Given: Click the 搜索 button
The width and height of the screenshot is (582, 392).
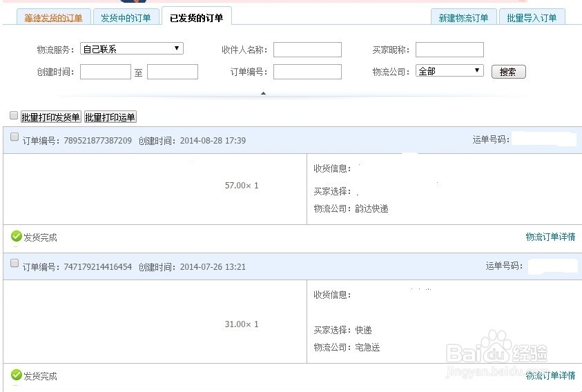Looking at the screenshot, I should coord(509,72).
